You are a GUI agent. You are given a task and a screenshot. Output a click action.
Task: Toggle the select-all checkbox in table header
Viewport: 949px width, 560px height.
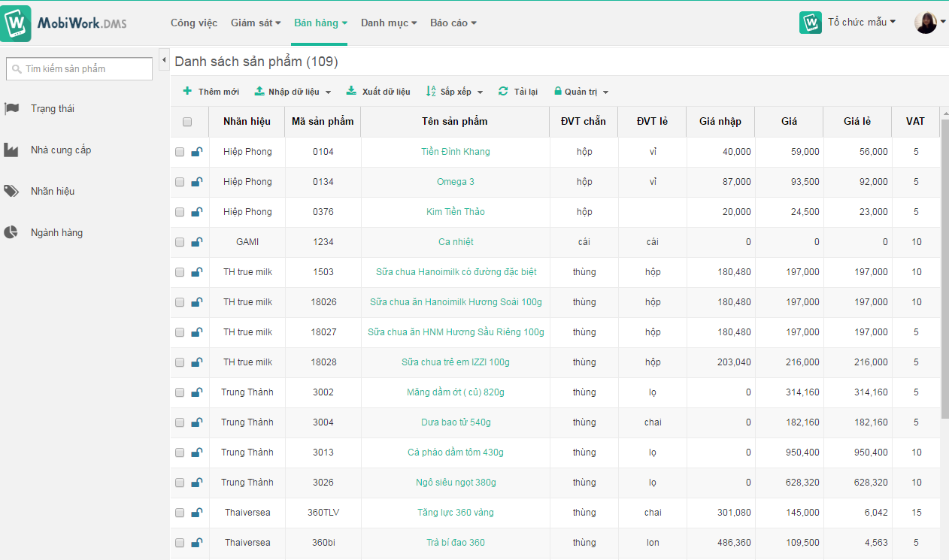[x=187, y=122]
